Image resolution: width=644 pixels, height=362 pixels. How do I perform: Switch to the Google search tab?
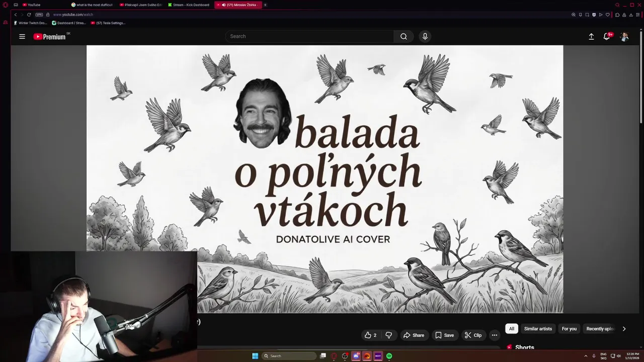coord(92,5)
